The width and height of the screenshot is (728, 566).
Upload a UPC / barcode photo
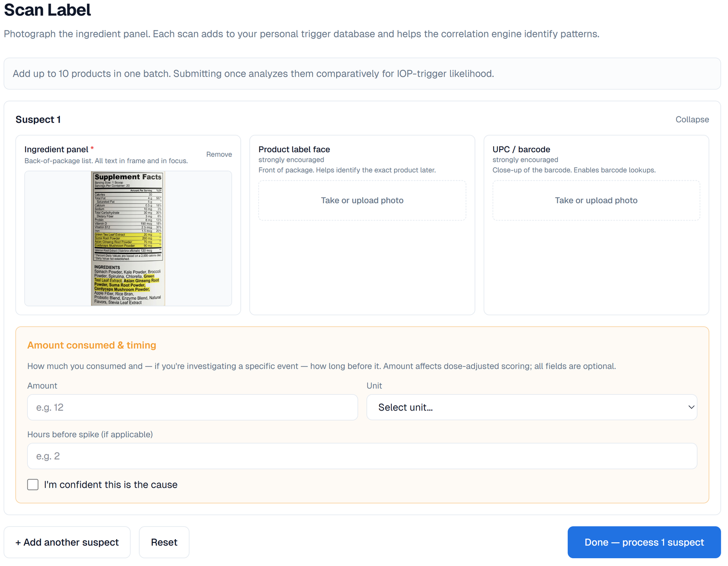(596, 200)
